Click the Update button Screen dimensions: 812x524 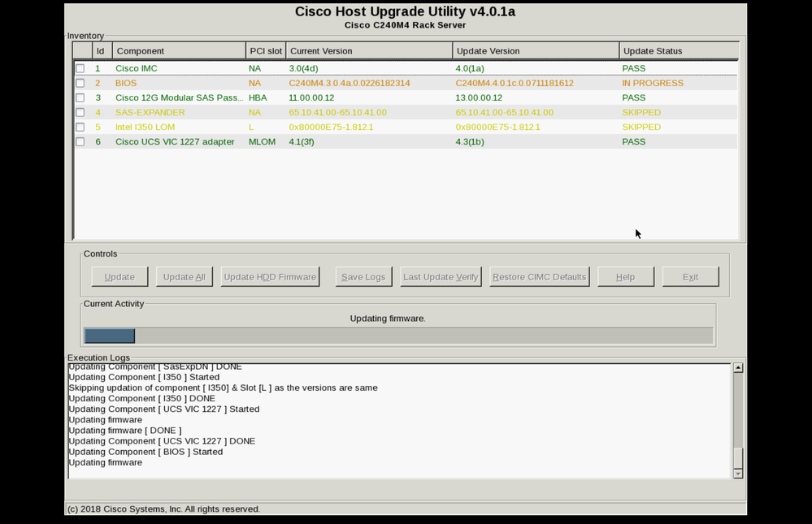pyautogui.click(x=119, y=276)
